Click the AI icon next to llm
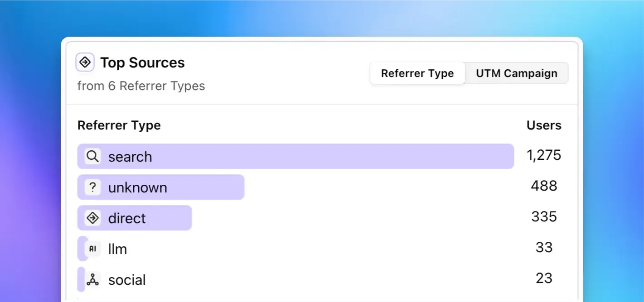This screenshot has height=302, width=644. (x=92, y=249)
